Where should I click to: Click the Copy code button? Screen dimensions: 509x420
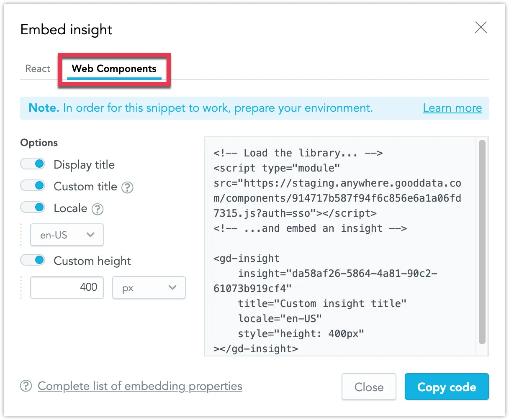click(447, 387)
